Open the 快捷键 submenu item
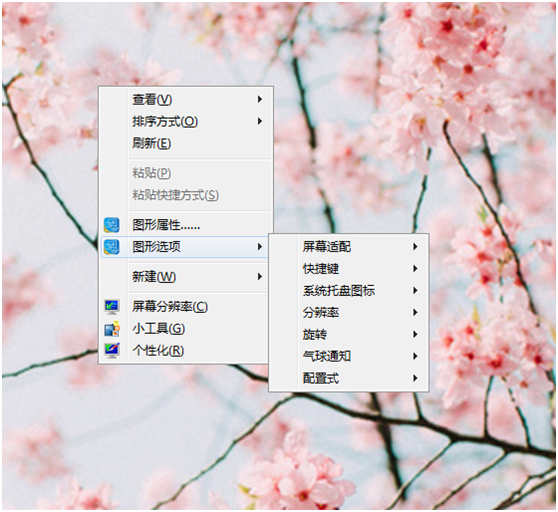The height and width of the screenshot is (512, 558). pos(349,269)
